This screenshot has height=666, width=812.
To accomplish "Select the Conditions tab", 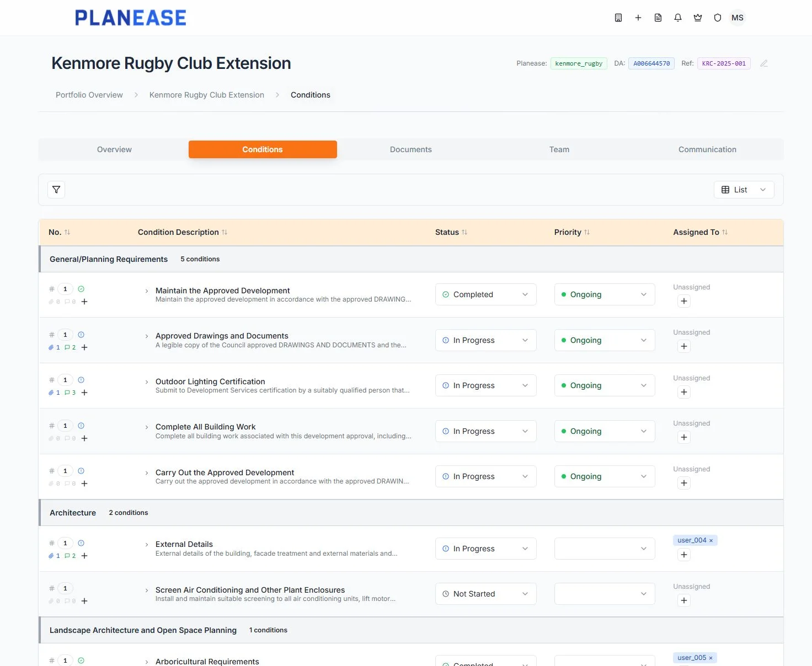I will [x=263, y=149].
